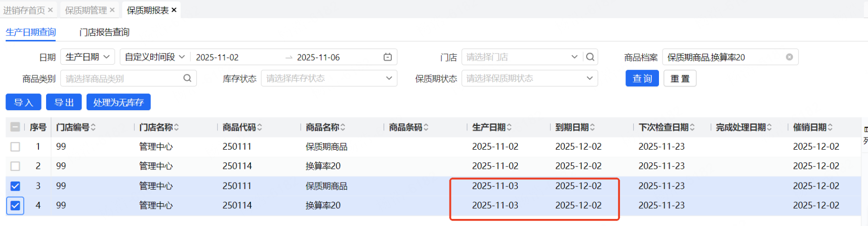The image size is (868, 226).
Task: Open the 生产日期 date type dropdown
Action: tap(88, 57)
